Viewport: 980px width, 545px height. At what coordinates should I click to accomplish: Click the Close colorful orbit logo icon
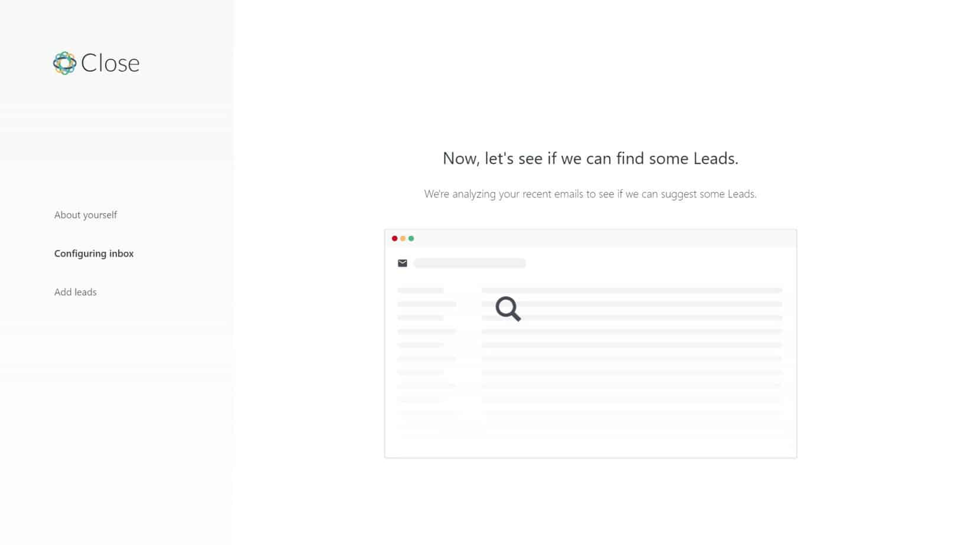coord(64,63)
